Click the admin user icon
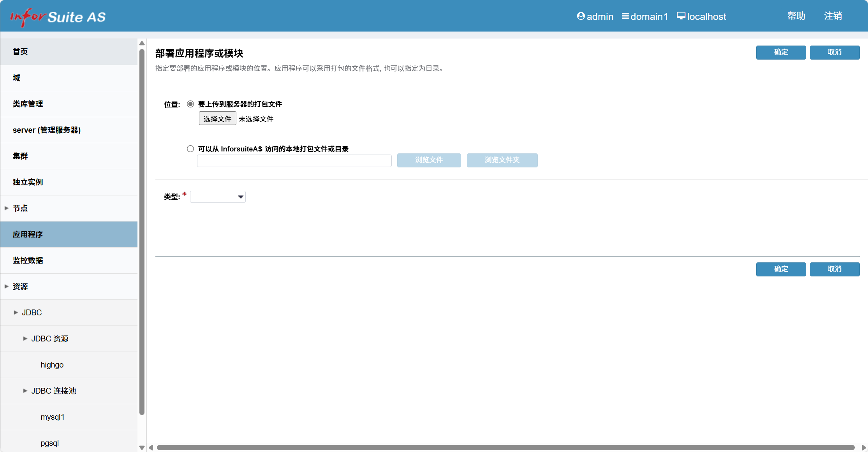This screenshot has width=868, height=452. tap(581, 16)
